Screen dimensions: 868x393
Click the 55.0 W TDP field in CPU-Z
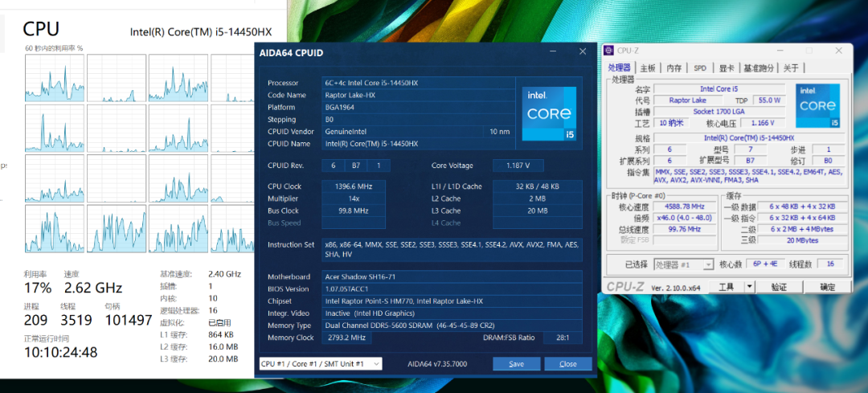(x=769, y=100)
